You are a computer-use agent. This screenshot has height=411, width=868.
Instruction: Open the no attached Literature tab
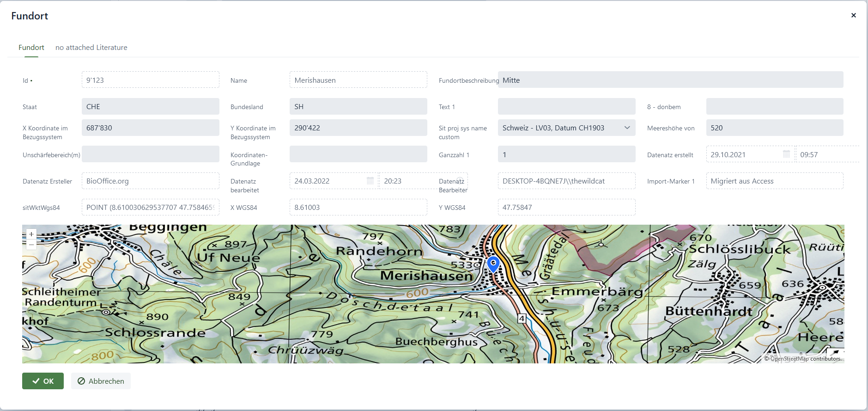(91, 48)
